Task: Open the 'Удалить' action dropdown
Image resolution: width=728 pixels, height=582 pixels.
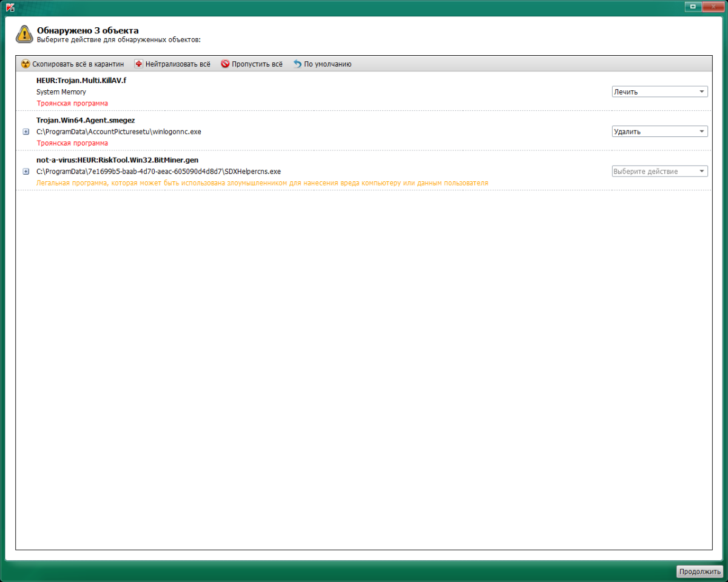Action: coord(659,131)
